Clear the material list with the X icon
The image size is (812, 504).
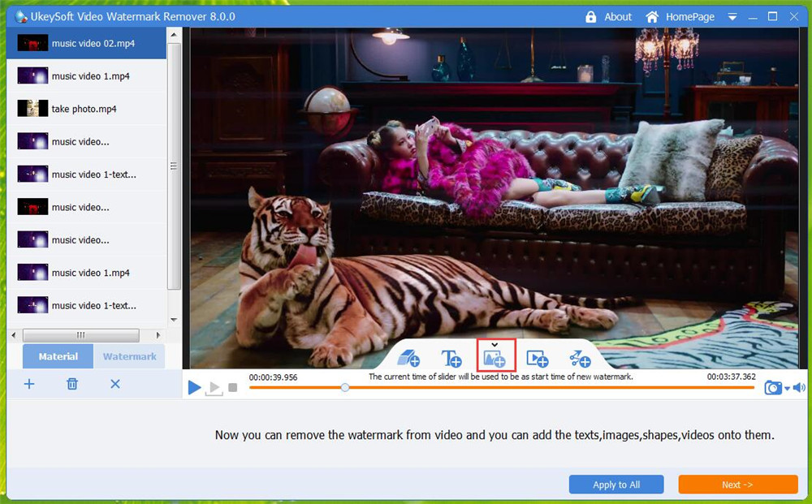click(114, 384)
